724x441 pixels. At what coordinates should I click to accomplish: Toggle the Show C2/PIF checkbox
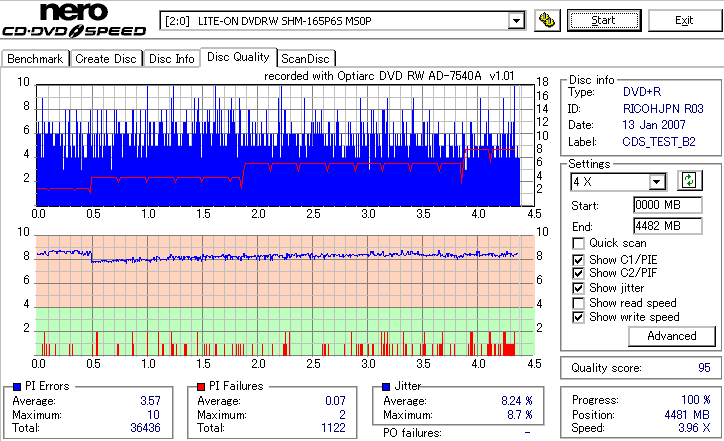(578, 273)
